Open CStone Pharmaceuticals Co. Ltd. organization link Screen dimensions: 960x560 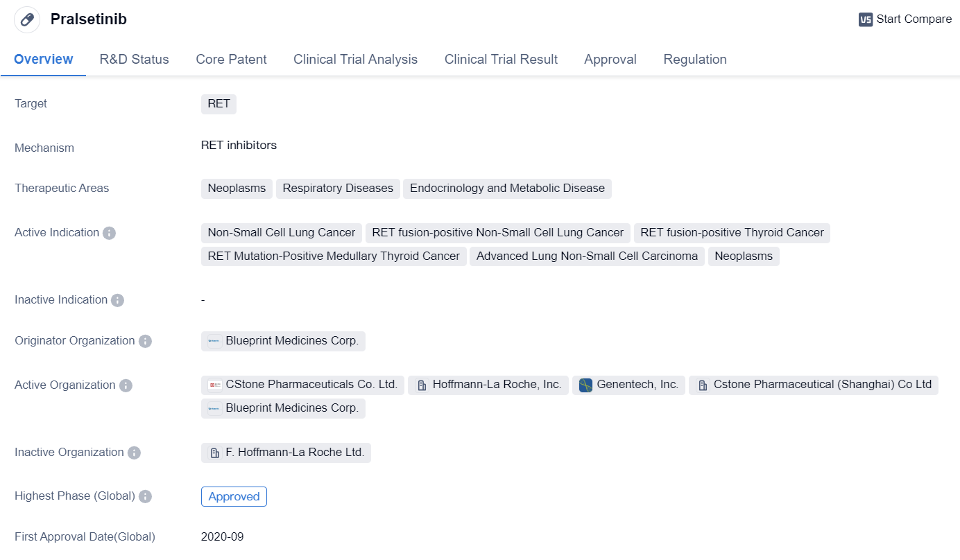tap(311, 385)
